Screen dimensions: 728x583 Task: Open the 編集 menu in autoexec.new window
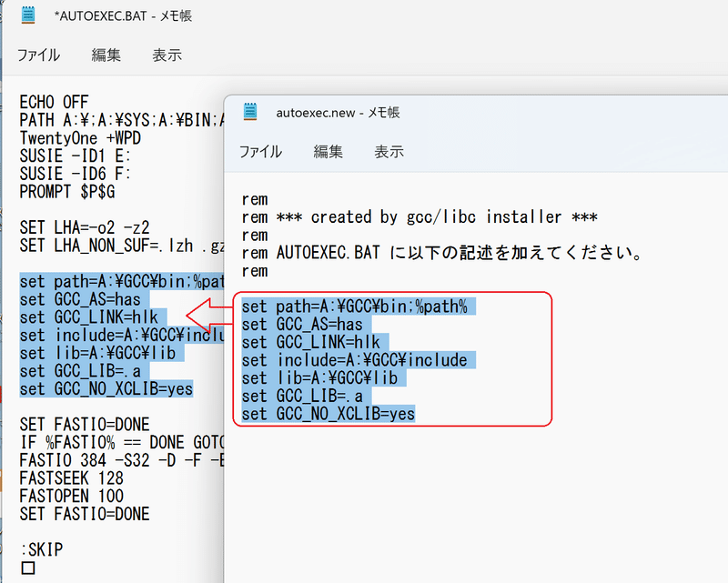point(328,152)
